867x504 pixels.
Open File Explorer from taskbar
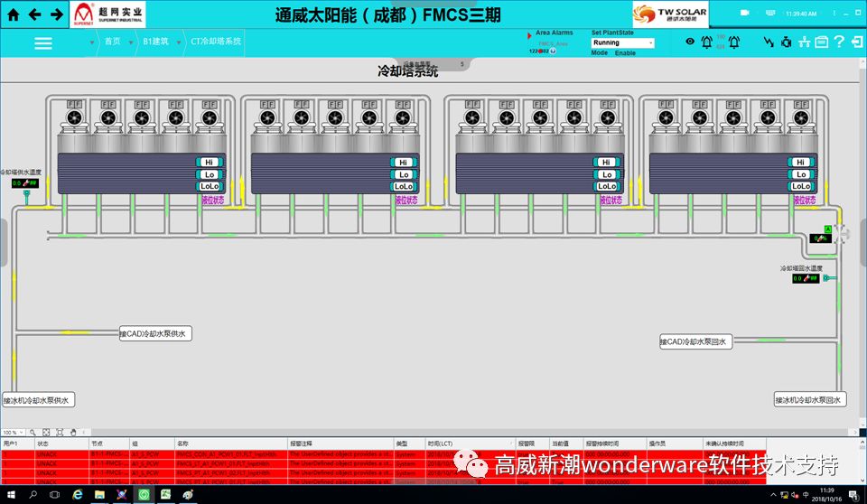click(x=99, y=495)
